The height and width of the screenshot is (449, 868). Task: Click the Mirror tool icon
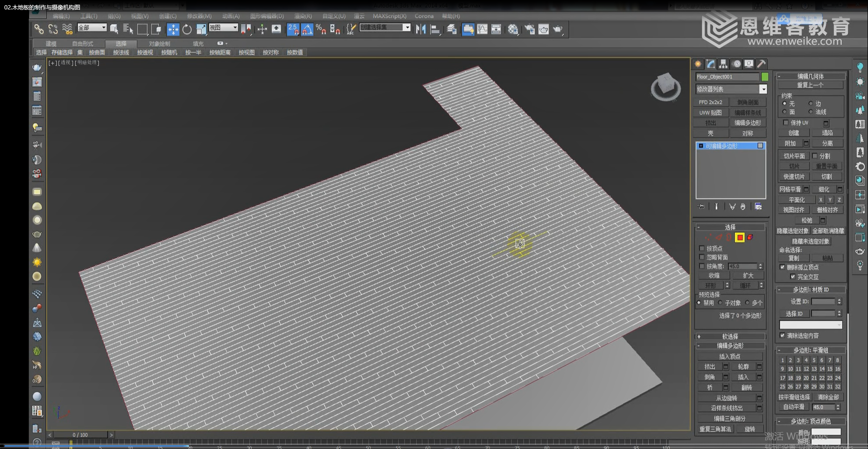421,29
